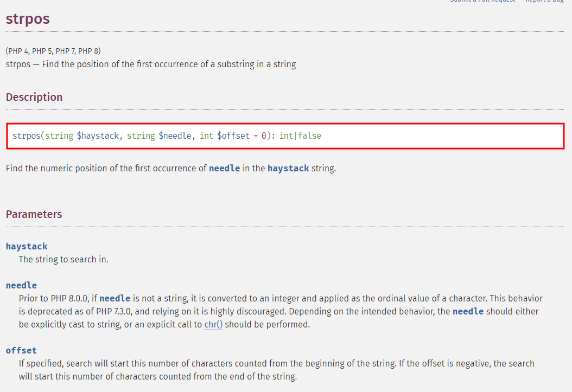Select the Parameters section heading

click(x=34, y=214)
